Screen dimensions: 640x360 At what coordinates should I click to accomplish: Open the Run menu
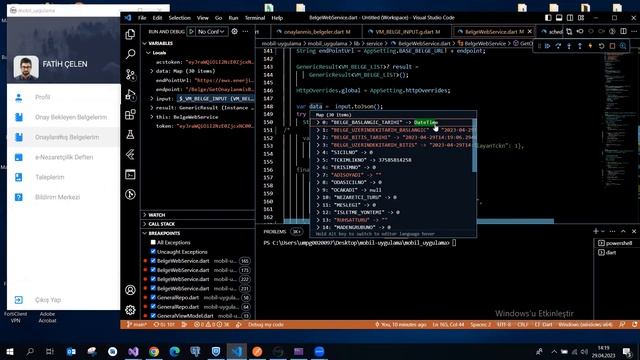(x=233, y=18)
